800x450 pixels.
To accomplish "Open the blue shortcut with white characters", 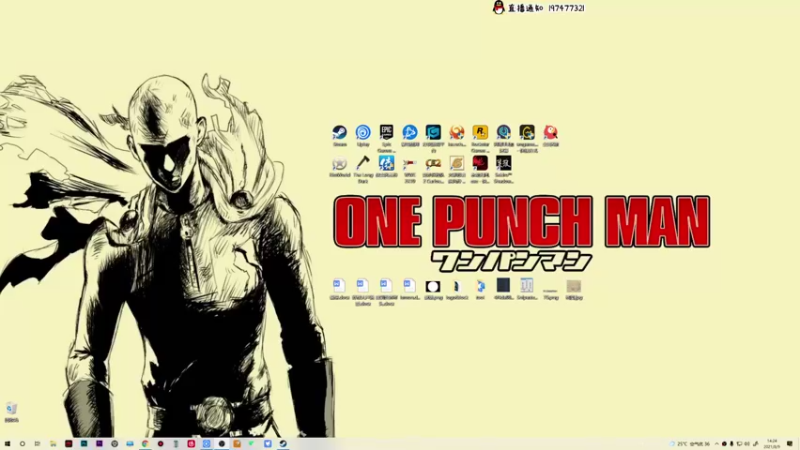I will click(386, 166).
